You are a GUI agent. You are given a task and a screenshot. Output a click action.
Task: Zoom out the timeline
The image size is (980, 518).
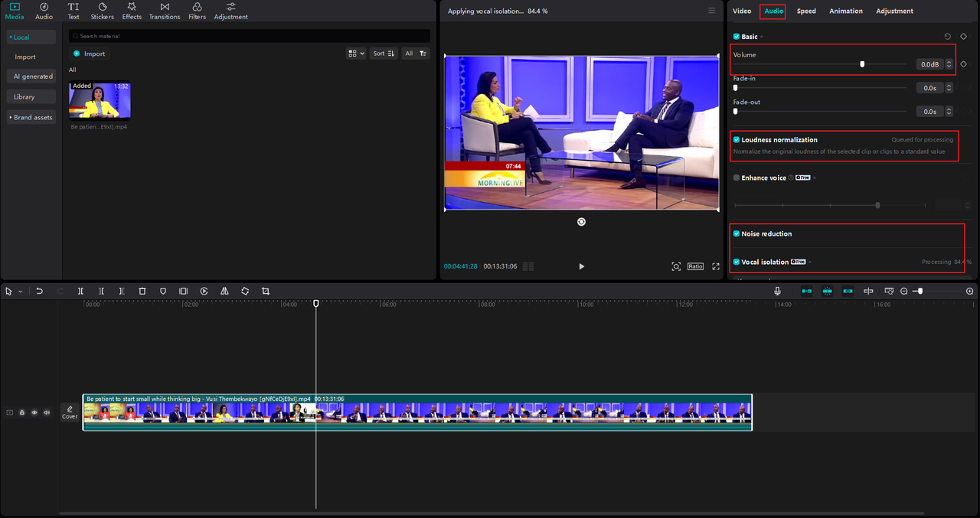tap(904, 291)
